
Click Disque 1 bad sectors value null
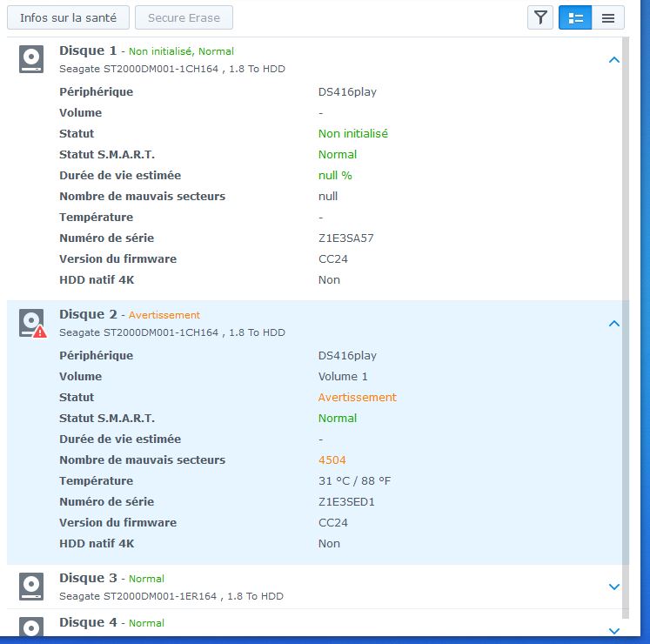pos(328,196)
